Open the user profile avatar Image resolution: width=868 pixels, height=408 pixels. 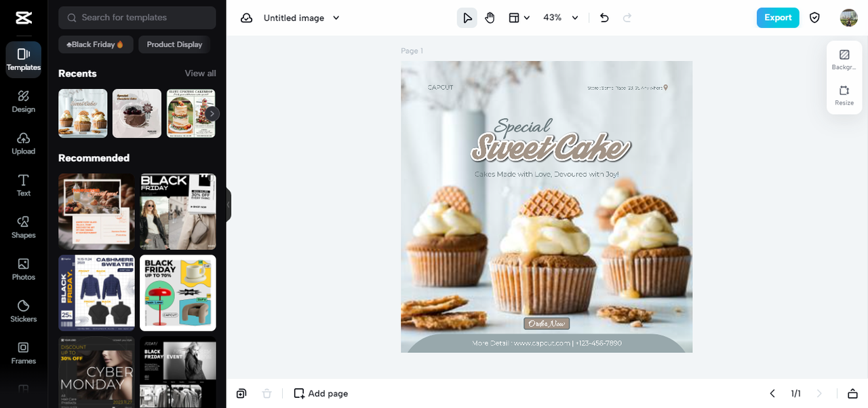(x=849, y=18)
